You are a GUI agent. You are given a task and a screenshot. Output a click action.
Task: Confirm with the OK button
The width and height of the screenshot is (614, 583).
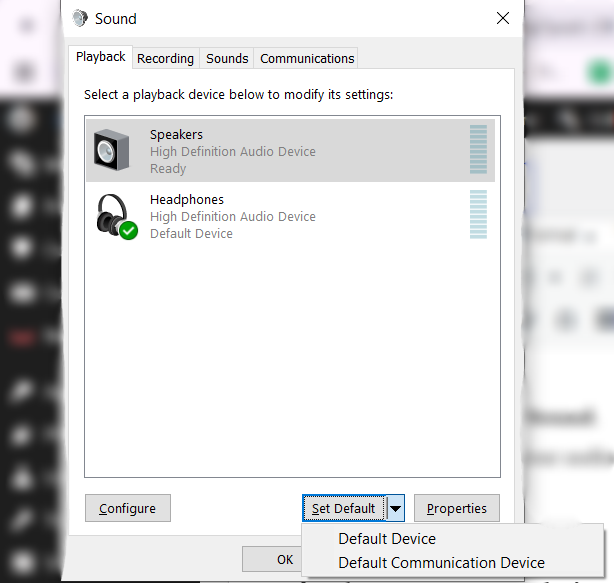[272, 559]
